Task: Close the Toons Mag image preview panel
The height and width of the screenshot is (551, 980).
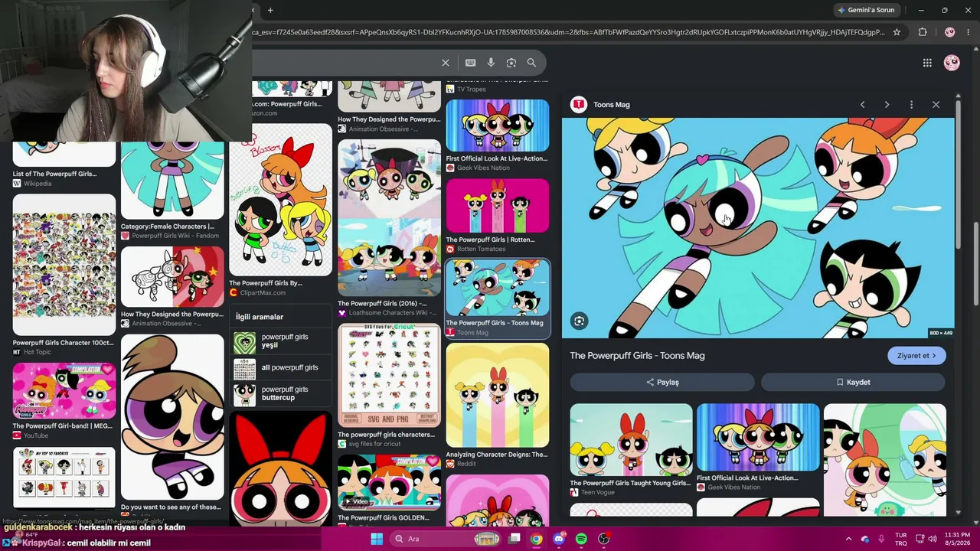Action: click(x=936, y=105)
